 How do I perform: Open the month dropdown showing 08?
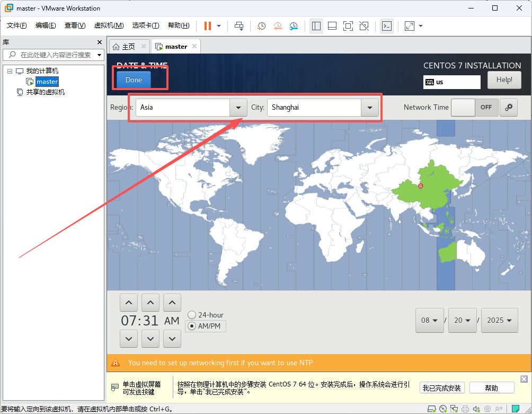[430, 320]
